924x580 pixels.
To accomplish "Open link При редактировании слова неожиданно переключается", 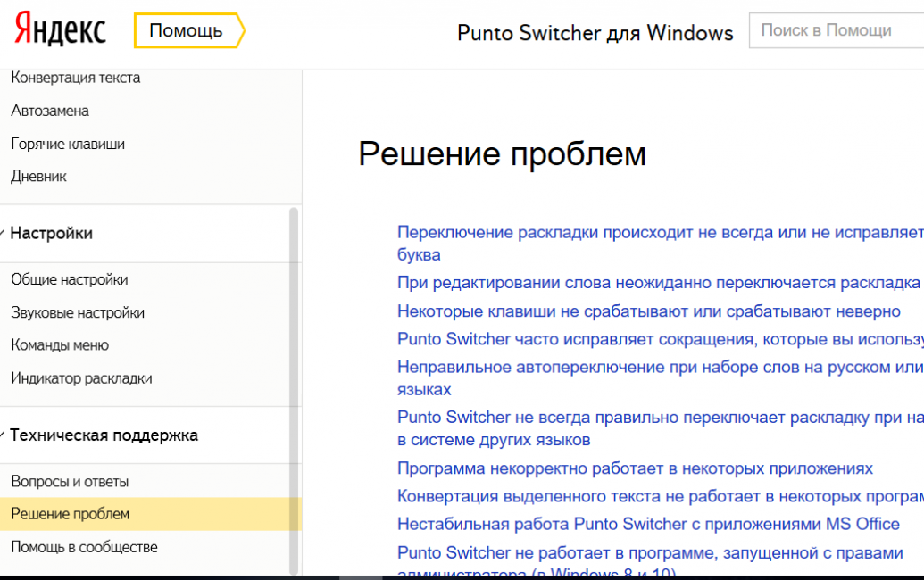I will click(659, 283).
